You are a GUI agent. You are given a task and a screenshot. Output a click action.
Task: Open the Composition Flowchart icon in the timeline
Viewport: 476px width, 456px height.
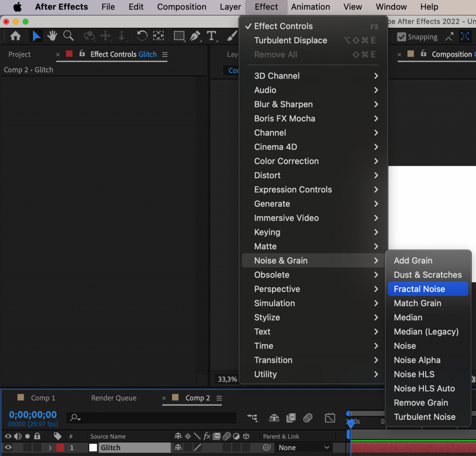pyautogui.click(x=252, y=418)
